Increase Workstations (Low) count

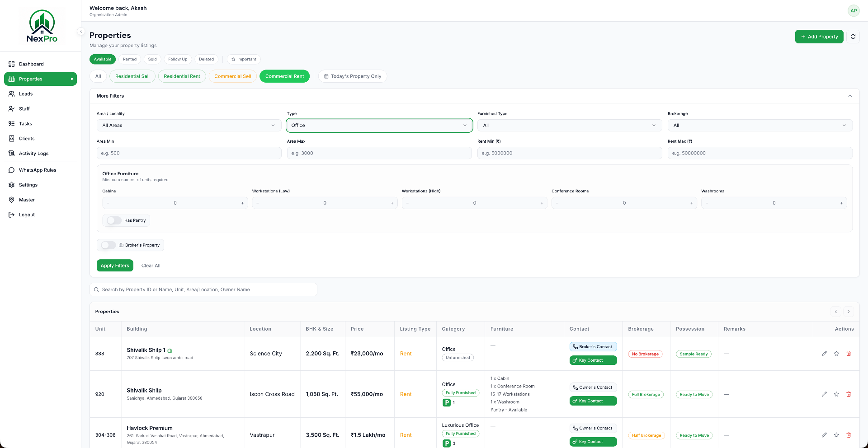coord(392,203)
